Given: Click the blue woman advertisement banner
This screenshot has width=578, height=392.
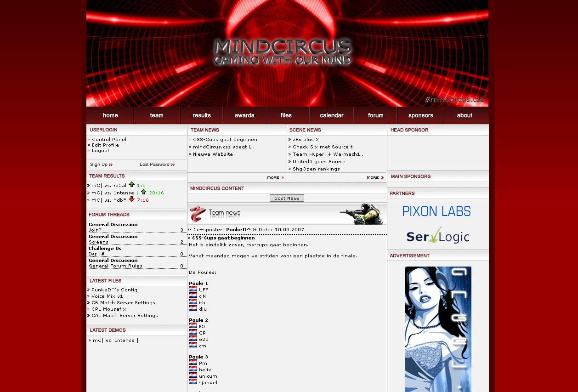Looking at the screenshot, I should coord(438,329).
